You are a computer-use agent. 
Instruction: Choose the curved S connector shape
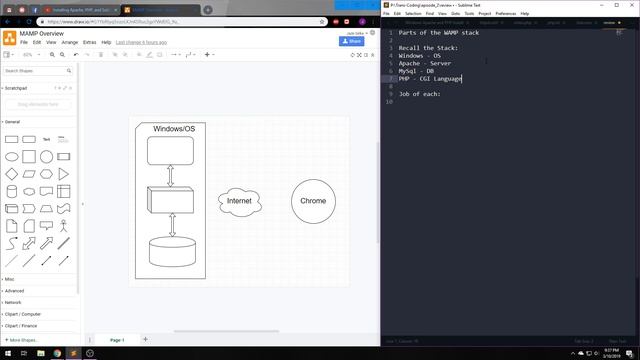tap(11, 243)
